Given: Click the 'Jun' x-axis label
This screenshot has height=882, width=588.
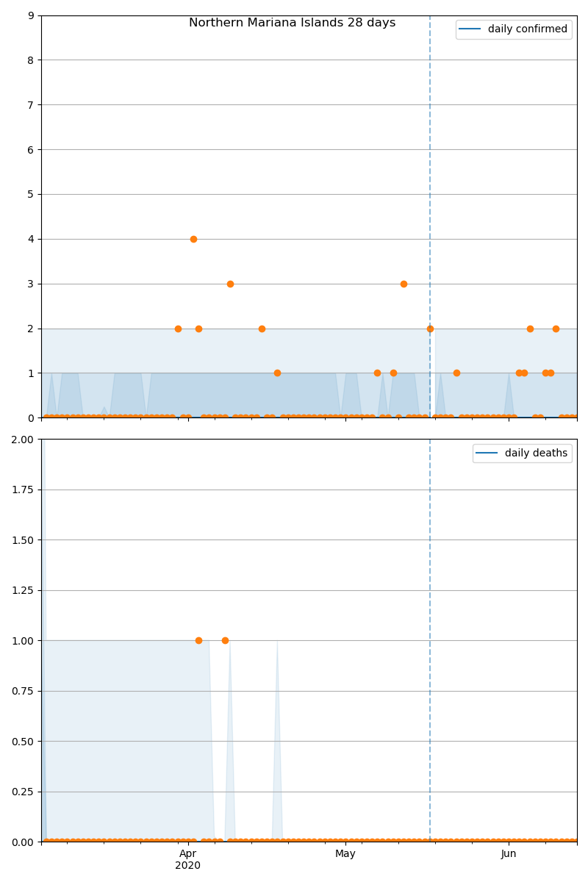Looking at the screenshot, I should click(x=509, y=853).
